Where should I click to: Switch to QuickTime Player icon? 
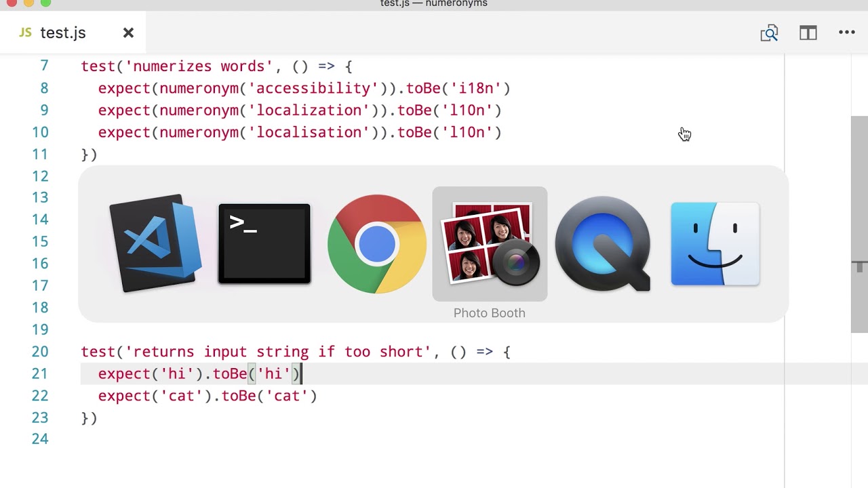pyautogui.click(x=603, y=244)
